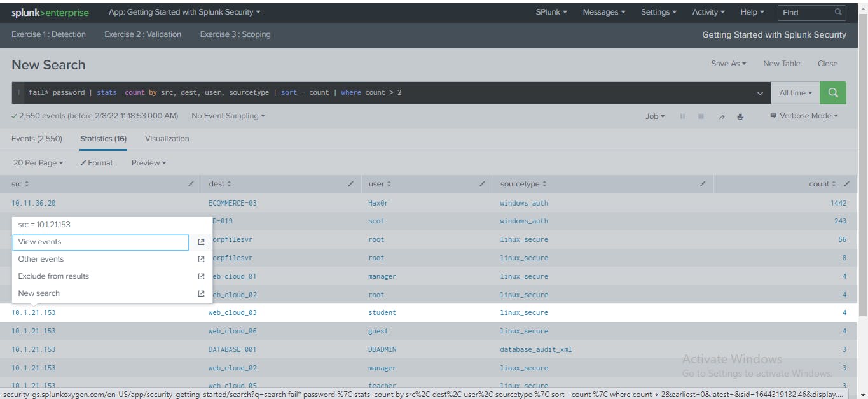Open the All time range picker

796,93
